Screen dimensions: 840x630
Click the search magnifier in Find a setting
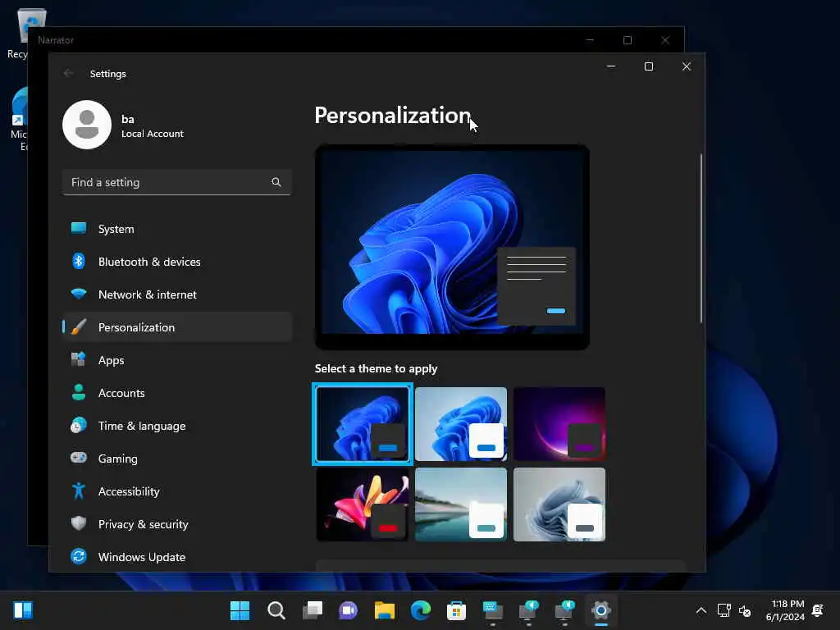coord(276,182)
